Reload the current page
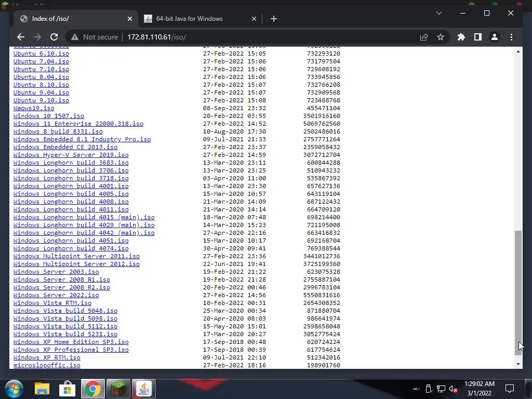Image resolution: width=532 pixels, height=399 pixels. pyautogui.click(x=54, y=37)
